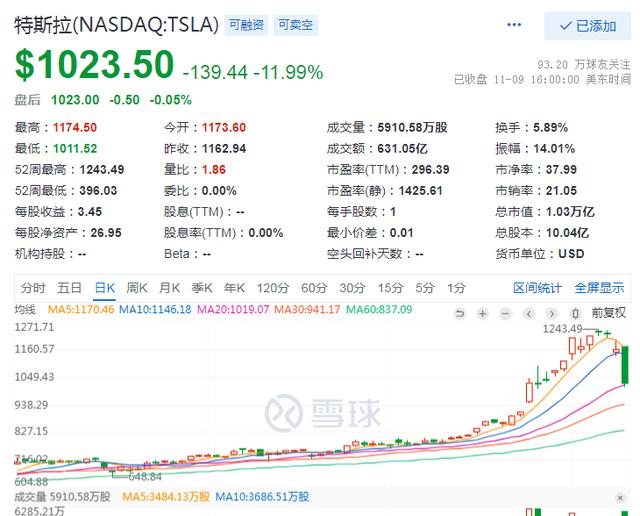Click the stock title 特斯拉(NASDAQ:TSLA)
This screenshot has width=640, height=516.
point(117,24)
